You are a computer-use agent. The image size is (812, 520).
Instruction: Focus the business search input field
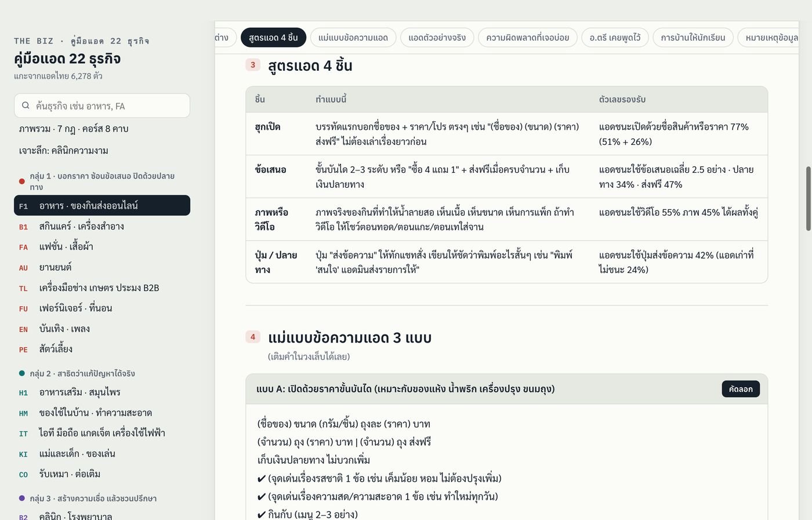102,106
